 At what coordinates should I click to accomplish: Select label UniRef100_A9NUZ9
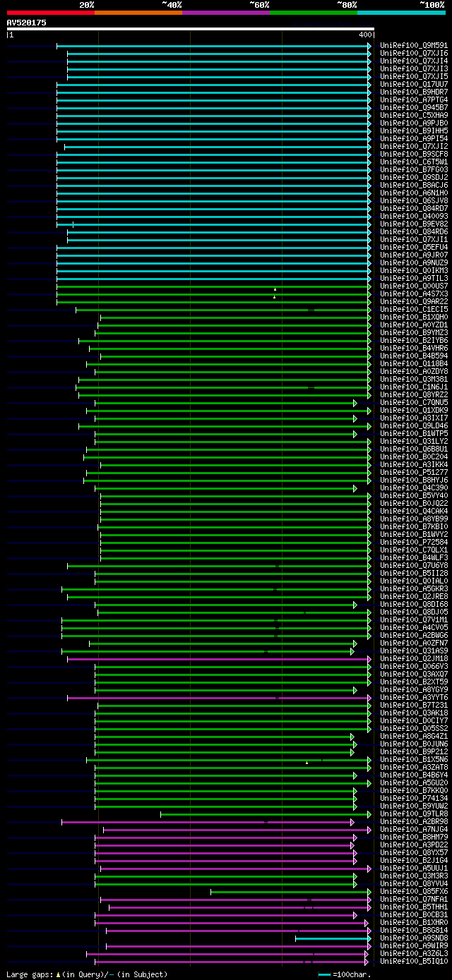(414, 262)
